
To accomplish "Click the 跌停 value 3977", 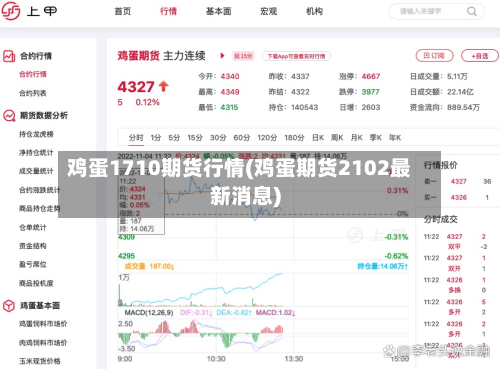I will point(371,92).
